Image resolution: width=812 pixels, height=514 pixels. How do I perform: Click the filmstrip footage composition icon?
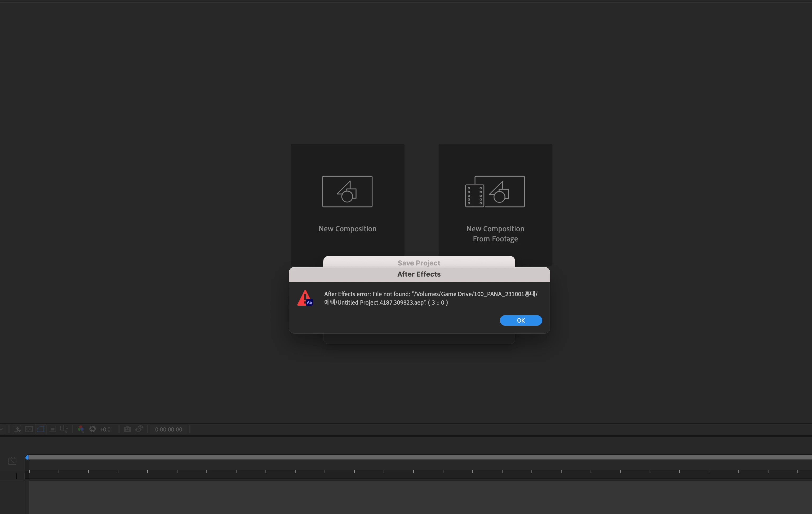click(x=495, y=191)
